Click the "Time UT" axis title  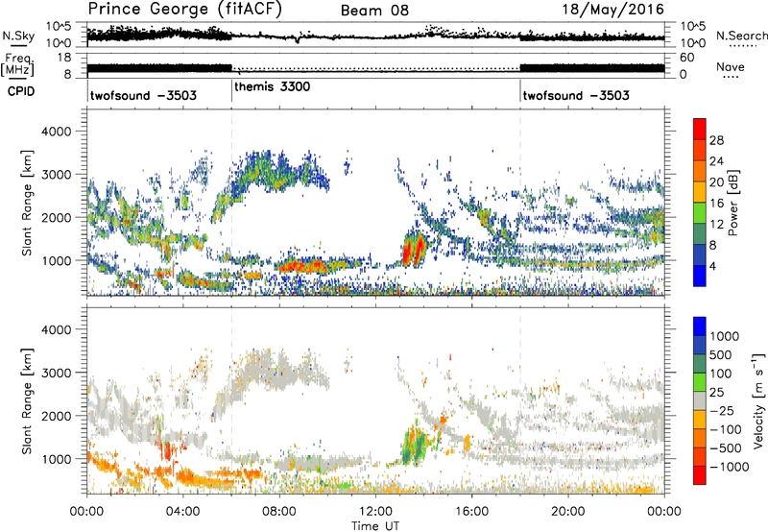click(375, 525)
